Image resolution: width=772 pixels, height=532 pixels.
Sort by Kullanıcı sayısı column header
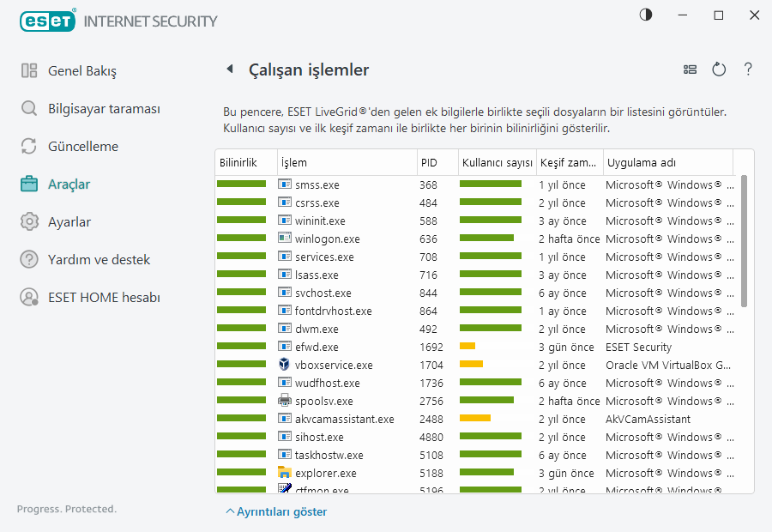click(x=497, y=163)
